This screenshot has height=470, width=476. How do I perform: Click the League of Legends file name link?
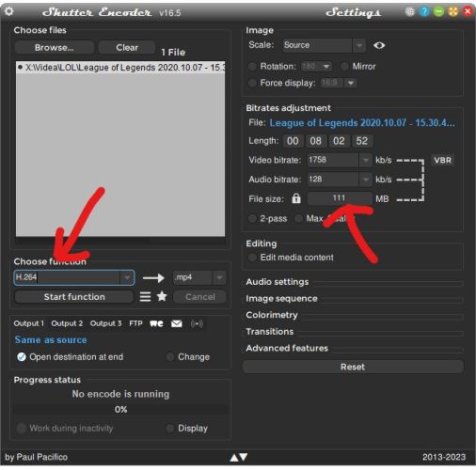[362, 123]
